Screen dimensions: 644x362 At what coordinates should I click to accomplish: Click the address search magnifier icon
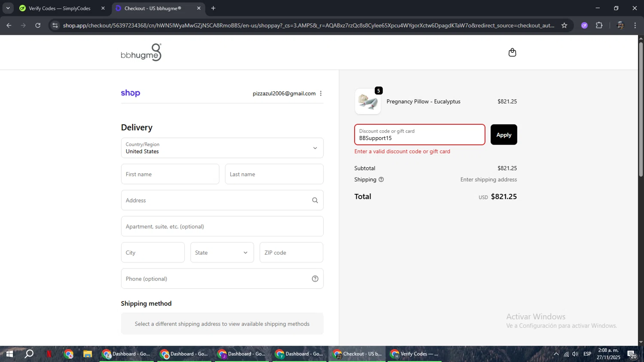pos(315,200)
